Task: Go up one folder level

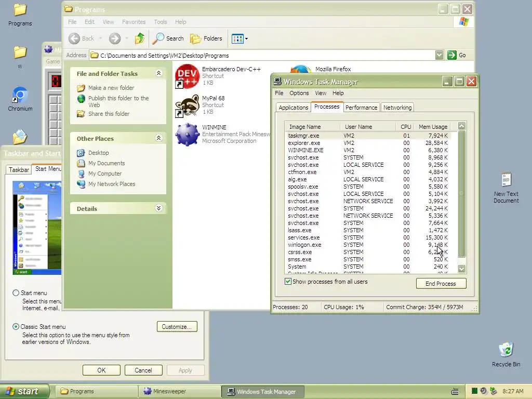Action: tap(139, 38)
